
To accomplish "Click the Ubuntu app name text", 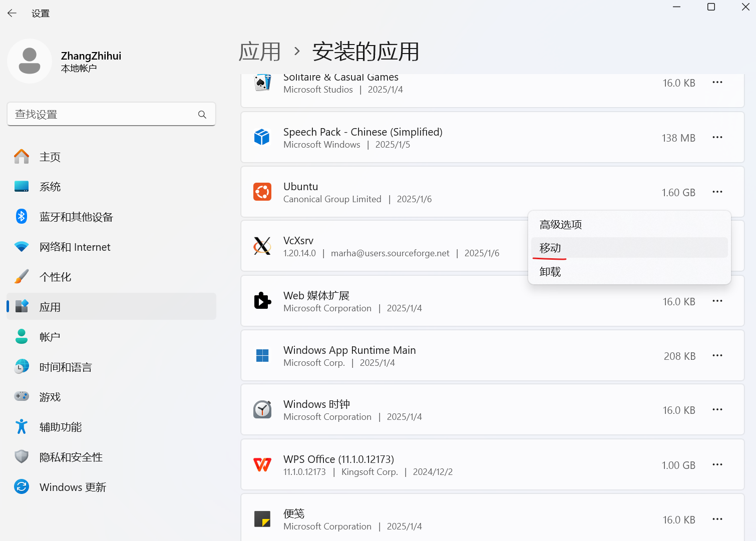I will point(300,186).
